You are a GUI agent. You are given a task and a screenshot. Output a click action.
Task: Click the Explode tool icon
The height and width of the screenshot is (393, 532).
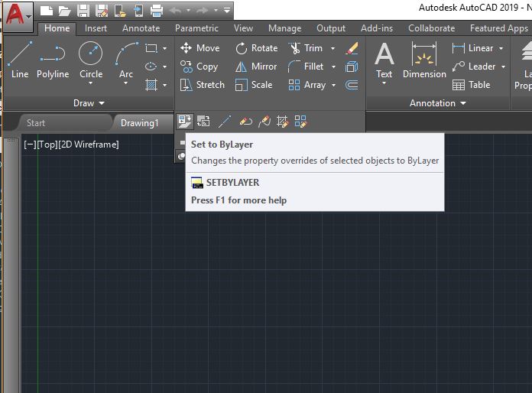pyautogui.click(x=352, y=67)
